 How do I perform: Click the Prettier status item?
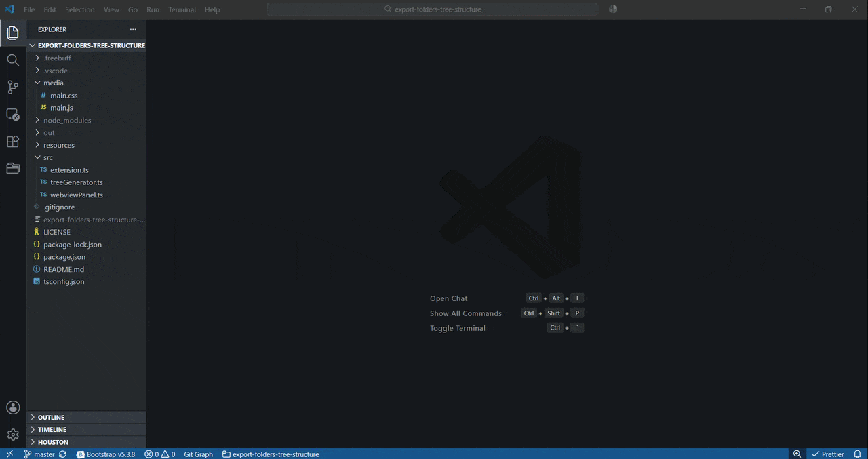click(827, 454)
